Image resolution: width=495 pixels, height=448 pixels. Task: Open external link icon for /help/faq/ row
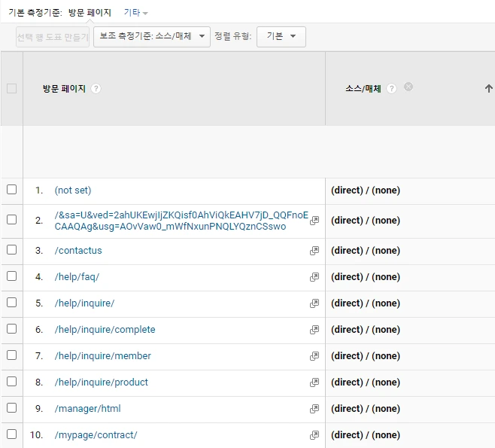pos(314,277)
